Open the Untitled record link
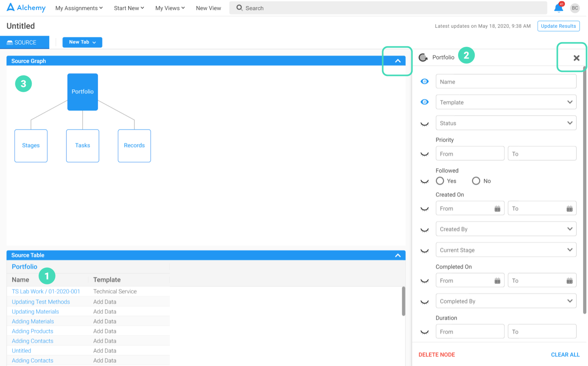 tap(22, 351)
